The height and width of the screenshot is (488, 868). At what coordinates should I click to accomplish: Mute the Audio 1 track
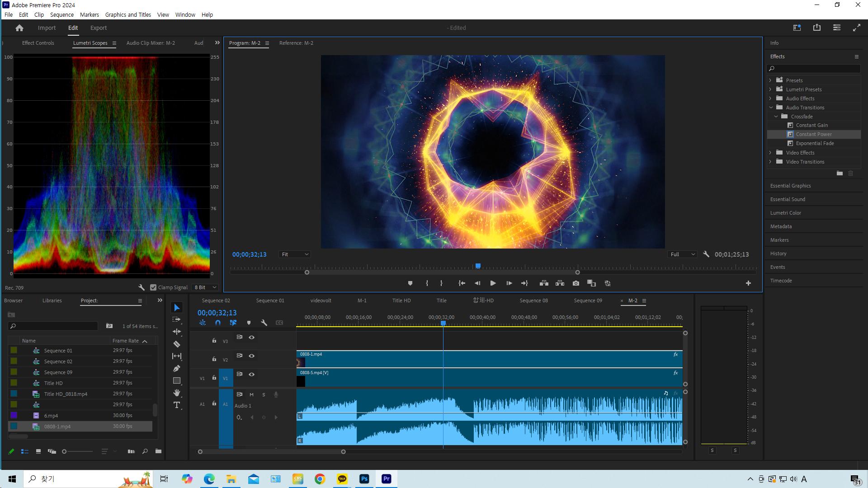252,394
